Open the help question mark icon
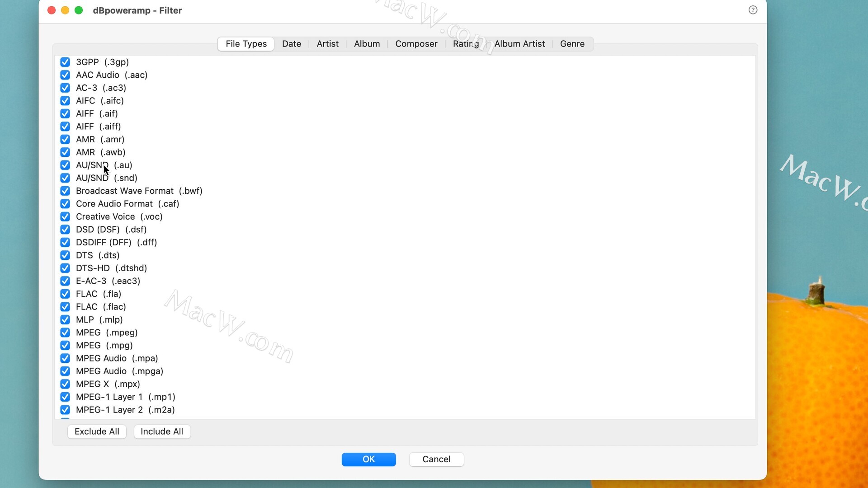This screenshot has height=488, width=868. click(x=753, y=10)
